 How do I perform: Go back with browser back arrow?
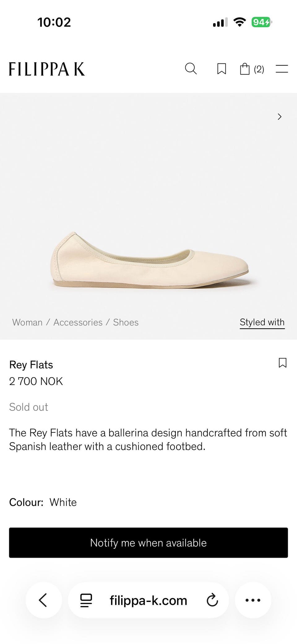point(43,600)
